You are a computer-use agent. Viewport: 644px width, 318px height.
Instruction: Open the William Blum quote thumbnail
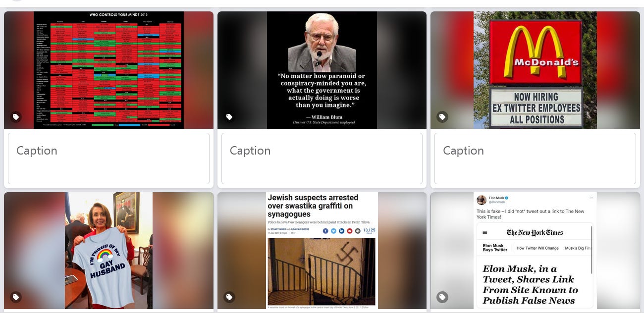(x=322, y=70)
